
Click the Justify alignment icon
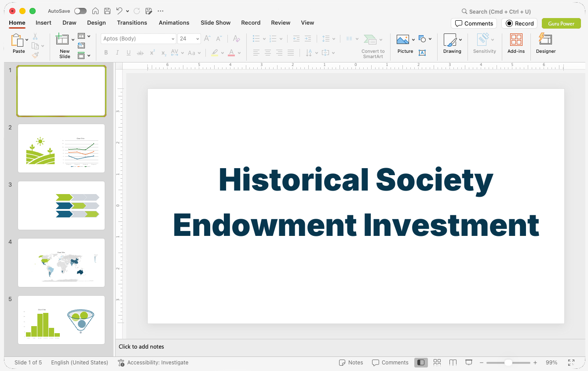click(291, 53)
